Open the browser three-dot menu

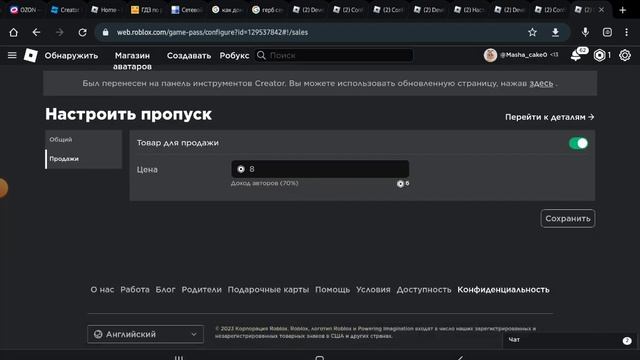point(627,32)
